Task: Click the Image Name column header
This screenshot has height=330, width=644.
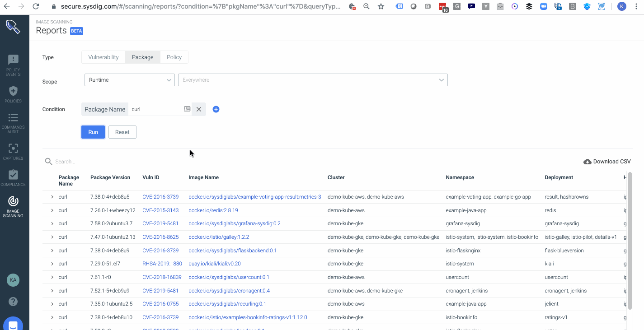Action: click(x=203, y=177)
